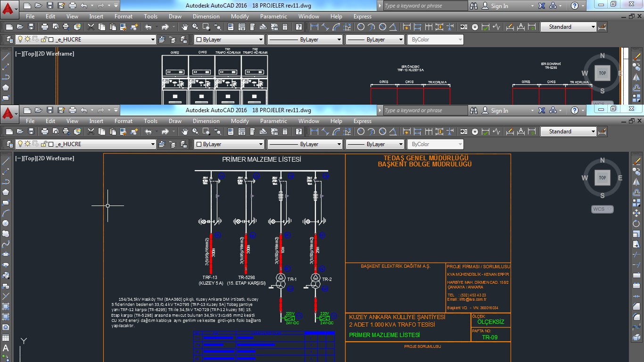644x362 pixels.
Task: Choose the Spline tool in the draw toolbar
Action: pos(6,244)
